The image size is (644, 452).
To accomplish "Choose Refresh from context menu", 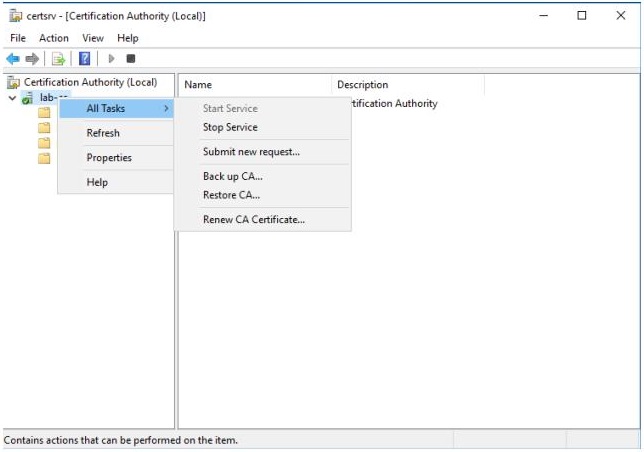I will click(116, 133).
